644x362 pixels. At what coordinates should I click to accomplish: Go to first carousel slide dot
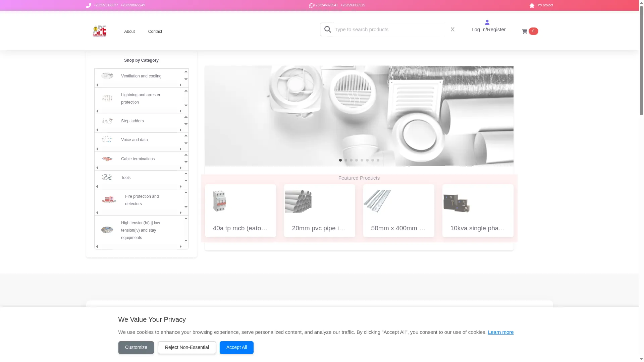pyautogui.click(x=340, y=160)
